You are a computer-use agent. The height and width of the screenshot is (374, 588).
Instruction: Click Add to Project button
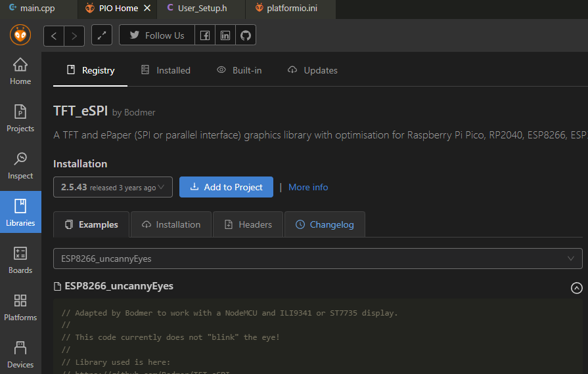226,187
